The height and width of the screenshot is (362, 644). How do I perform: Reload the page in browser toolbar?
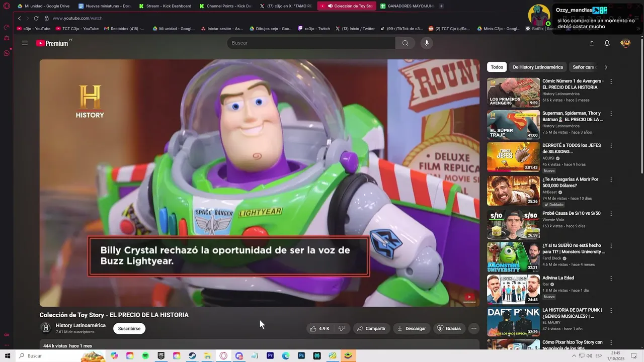[36, 18]
